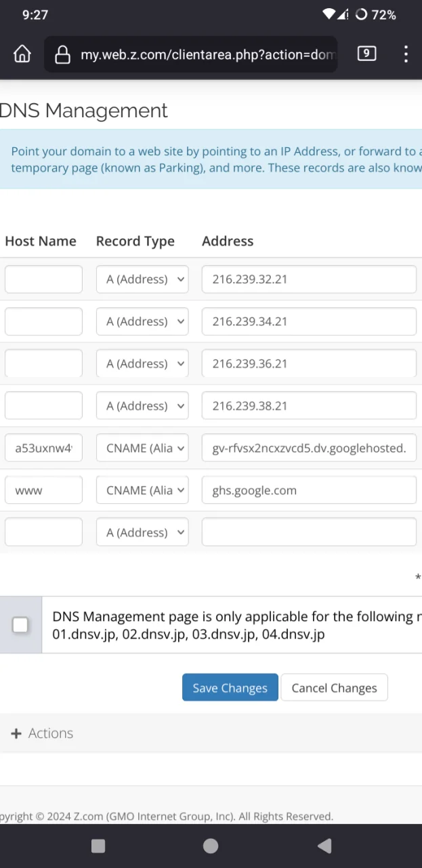
Task: Click host name field for 216.239.38.21
Action: [43, 406]
